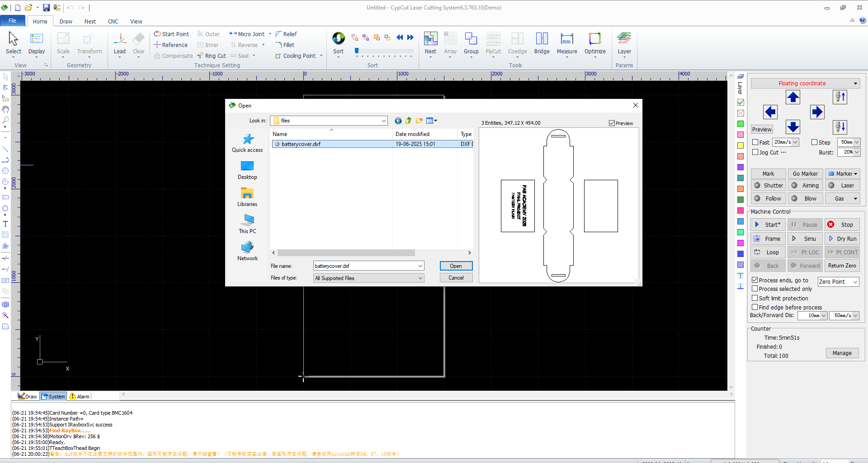Jog the head up with the up arrow
Viewport: 868px width, 463px height.
(793, 97)
